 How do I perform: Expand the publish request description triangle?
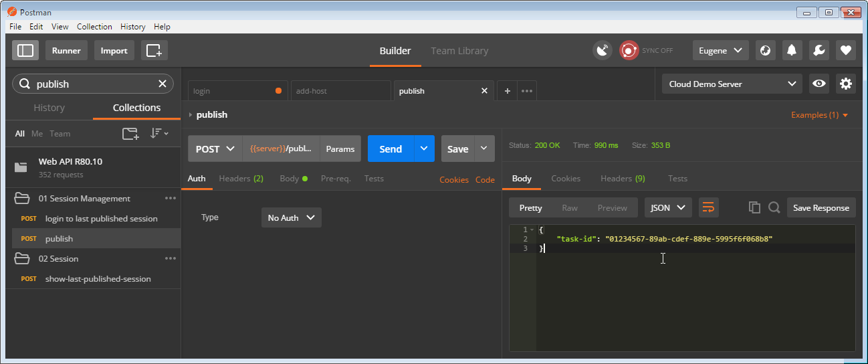coord(191,115)
